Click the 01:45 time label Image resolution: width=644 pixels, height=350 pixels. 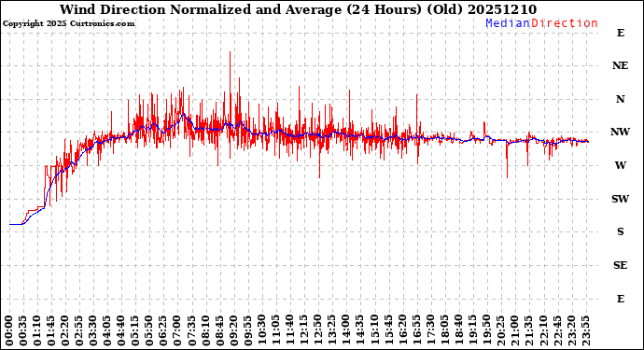[x=51, y=330]
